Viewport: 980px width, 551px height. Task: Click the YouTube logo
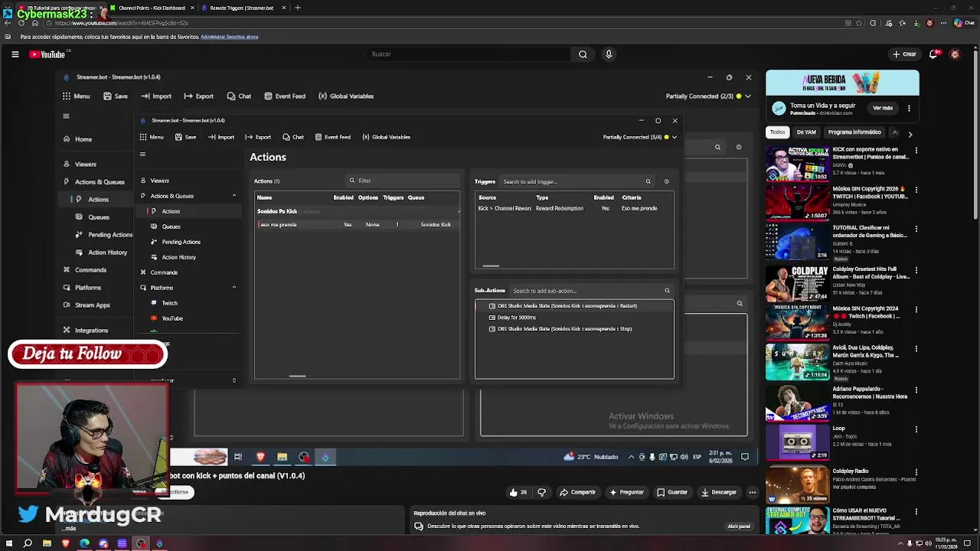point(47,54)
